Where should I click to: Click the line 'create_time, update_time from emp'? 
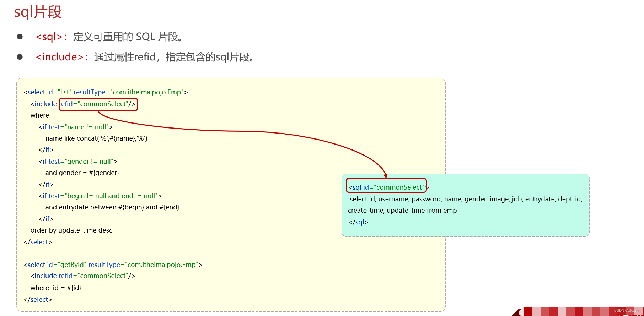[402, 211]
